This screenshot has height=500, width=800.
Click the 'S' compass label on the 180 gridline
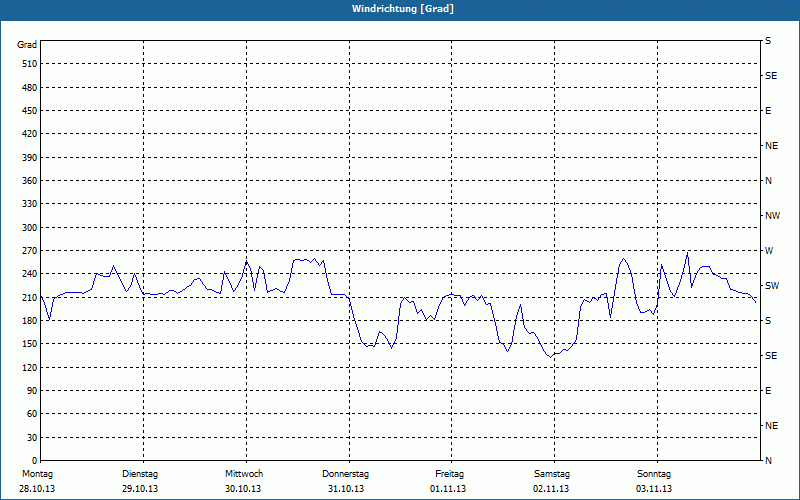coord(768,320)
